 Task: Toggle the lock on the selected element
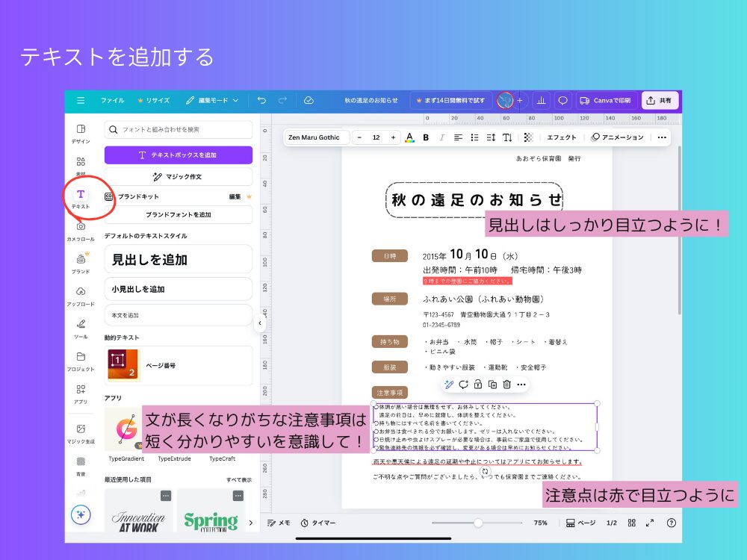point(478,384)
